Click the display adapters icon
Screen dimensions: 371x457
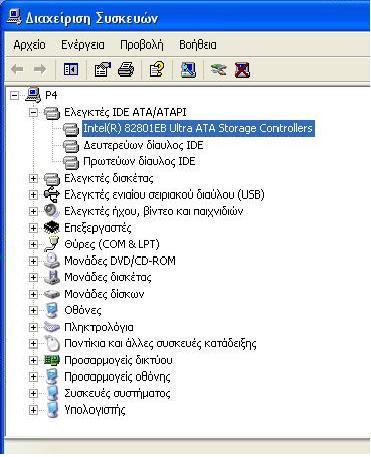click(52, 377)
